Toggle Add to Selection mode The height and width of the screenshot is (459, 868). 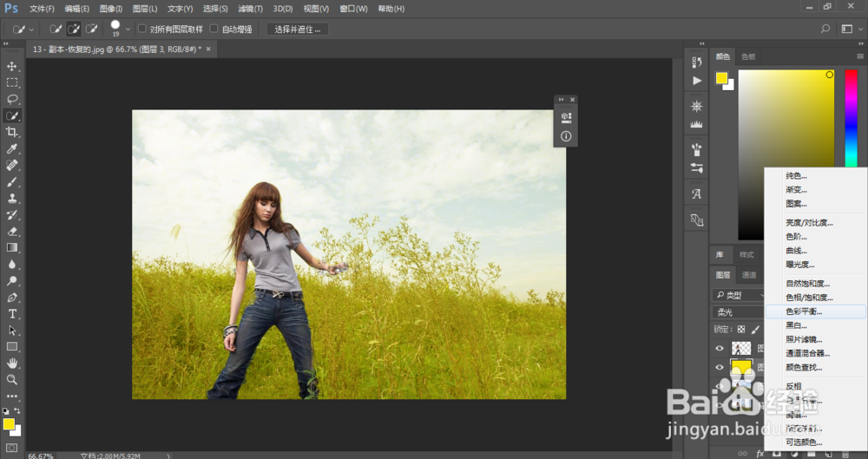[x=74, y=29]
